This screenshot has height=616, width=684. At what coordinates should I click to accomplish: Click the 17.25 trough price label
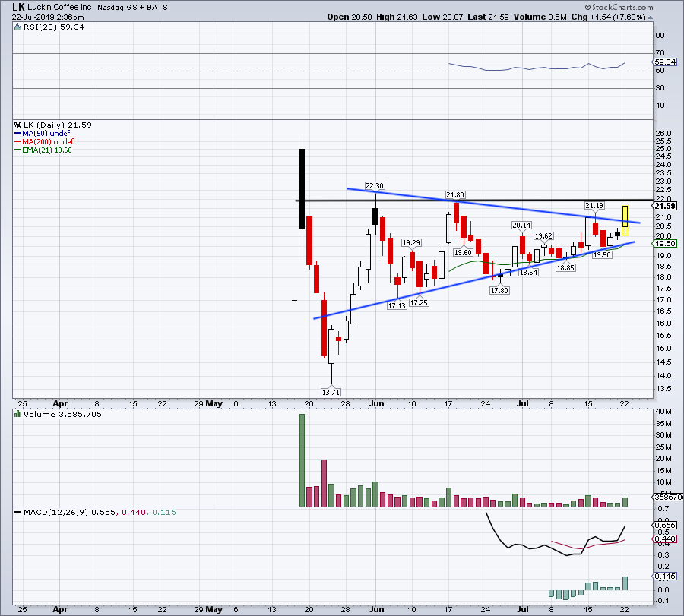tap(420, 302)
